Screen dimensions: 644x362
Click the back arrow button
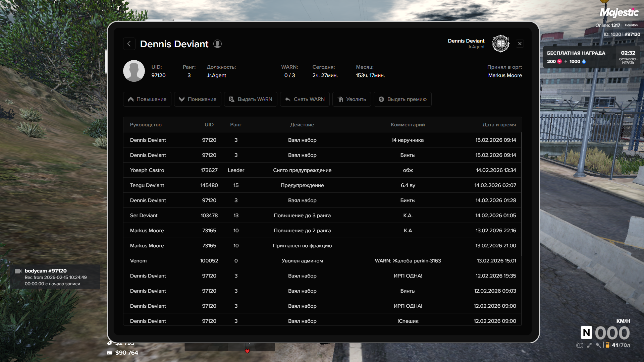pyautogui.click(x=129, y=44)
